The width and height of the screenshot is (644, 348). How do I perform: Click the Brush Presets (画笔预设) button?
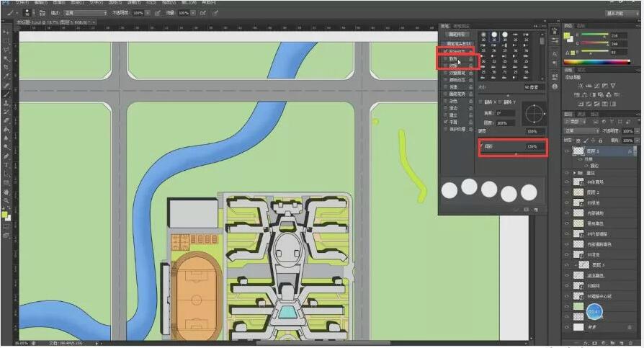tap(458, 34)
